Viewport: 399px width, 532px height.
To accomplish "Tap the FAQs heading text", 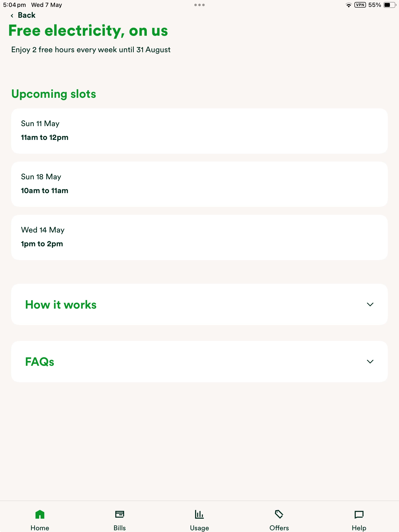I will point(40,362).
